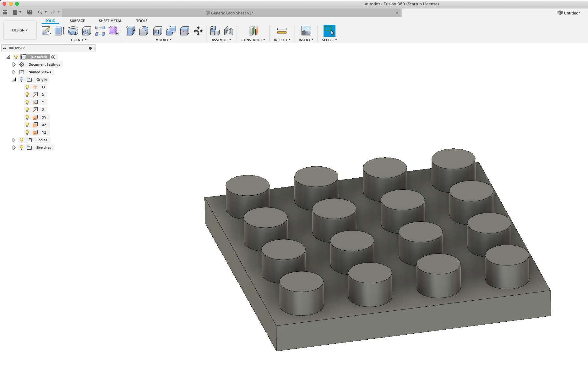
Task: Open the CONSTRUCT dropdown menu
Action: pyautogui.click(x=253, y=40)
